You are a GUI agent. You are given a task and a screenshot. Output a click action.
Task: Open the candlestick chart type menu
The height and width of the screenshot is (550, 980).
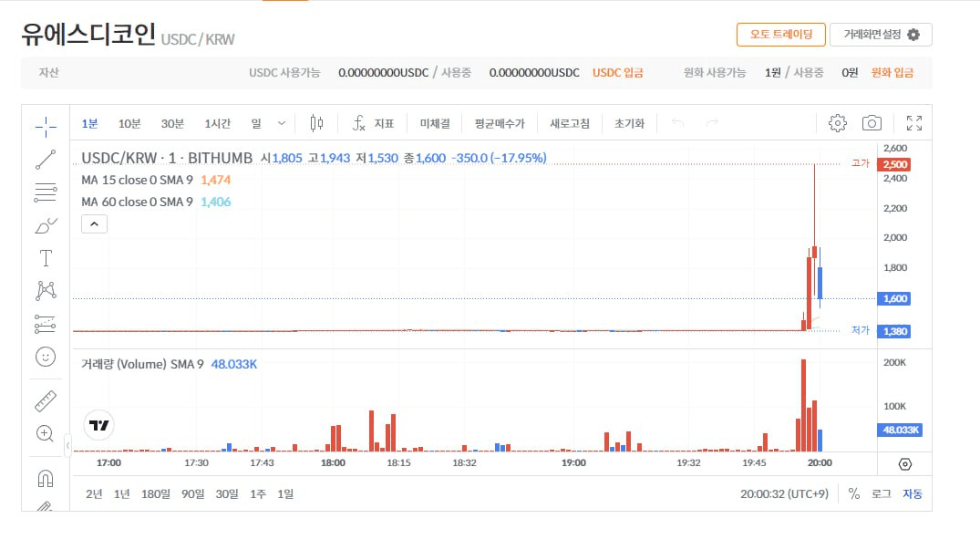coord(316,123)
